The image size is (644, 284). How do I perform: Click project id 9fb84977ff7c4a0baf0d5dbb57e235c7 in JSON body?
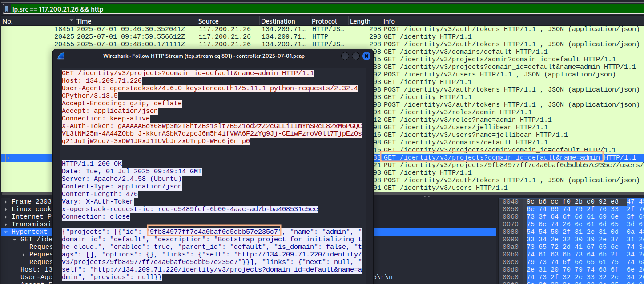click(215, 232)
